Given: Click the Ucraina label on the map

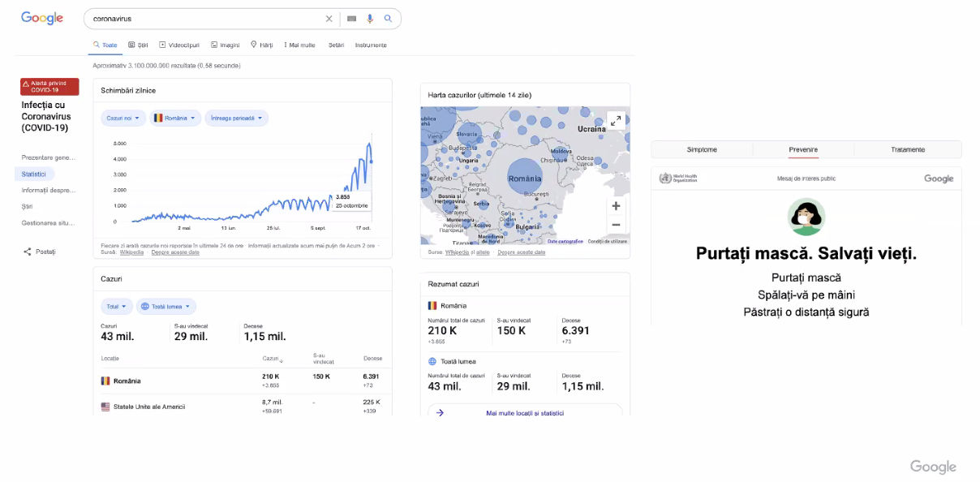Looking at the screenshot, I should click(591, 129).
